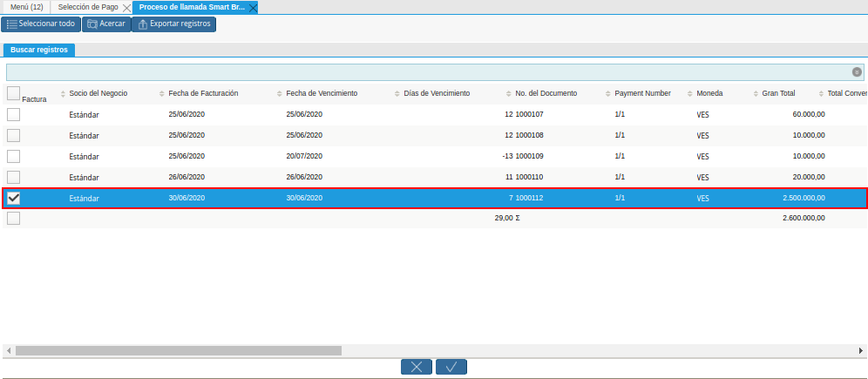Uncheck the row for document 1000112
Image resolution: width=868 pixels, height=379 pixels.
(13, 198)
